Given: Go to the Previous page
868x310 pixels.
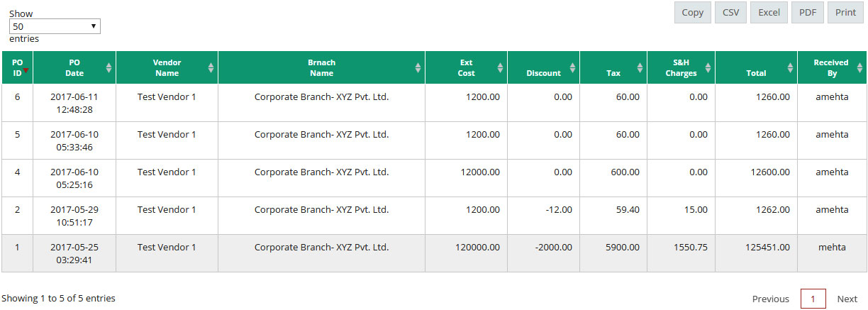Looking at the screenshot, I should (770, 299).
